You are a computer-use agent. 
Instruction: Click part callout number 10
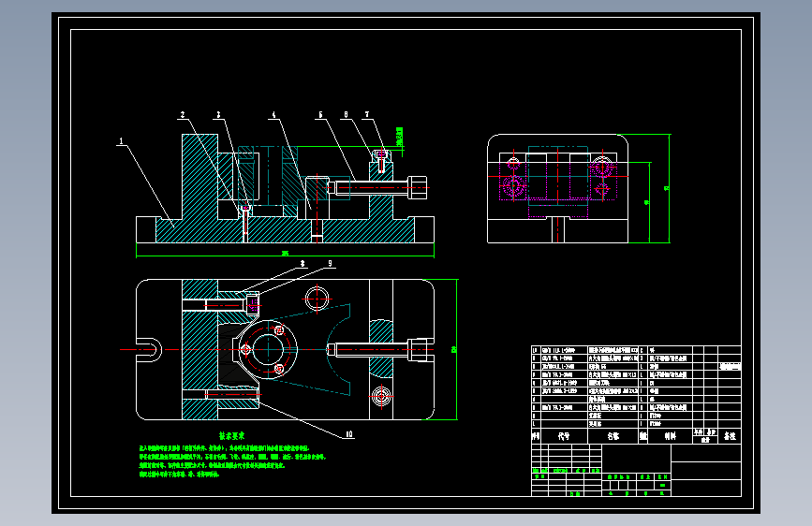click(x=349, y=434)
